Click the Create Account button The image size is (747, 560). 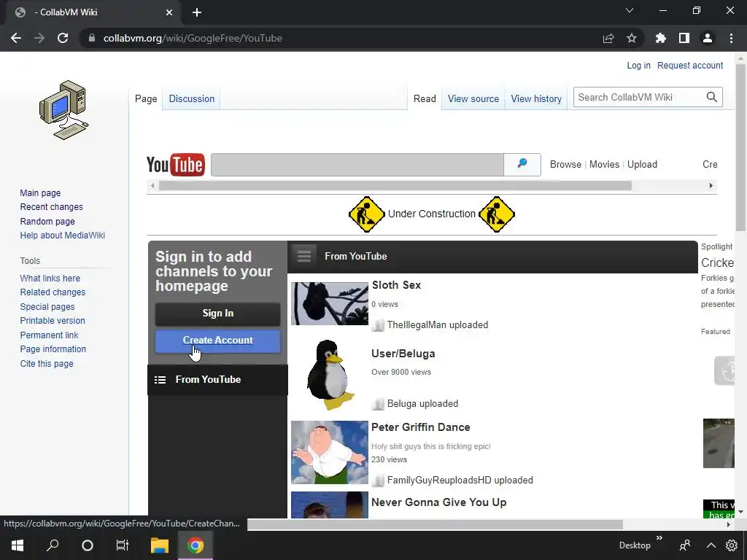(217, 341)
